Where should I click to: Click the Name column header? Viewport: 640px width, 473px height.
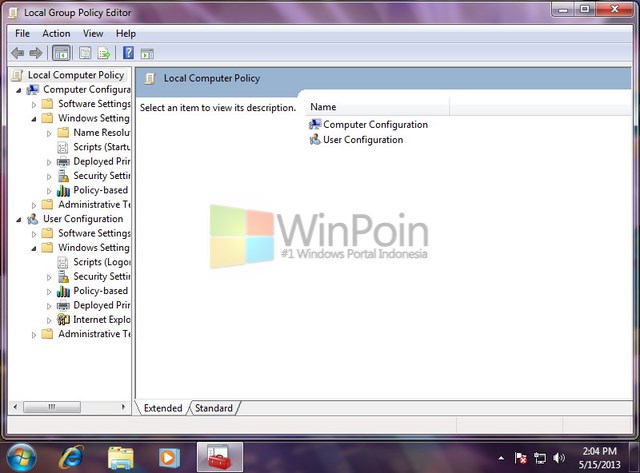click(x=377, y=107)
